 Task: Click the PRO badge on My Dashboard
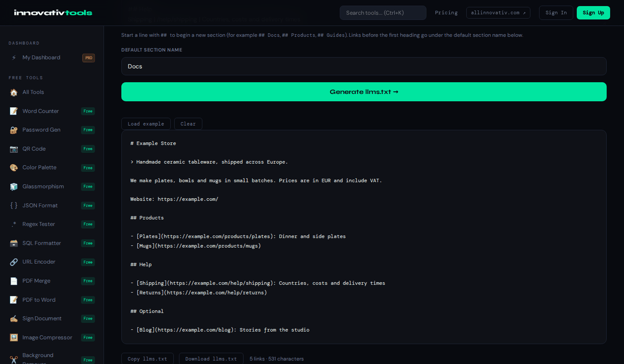(x=88, y=58)
